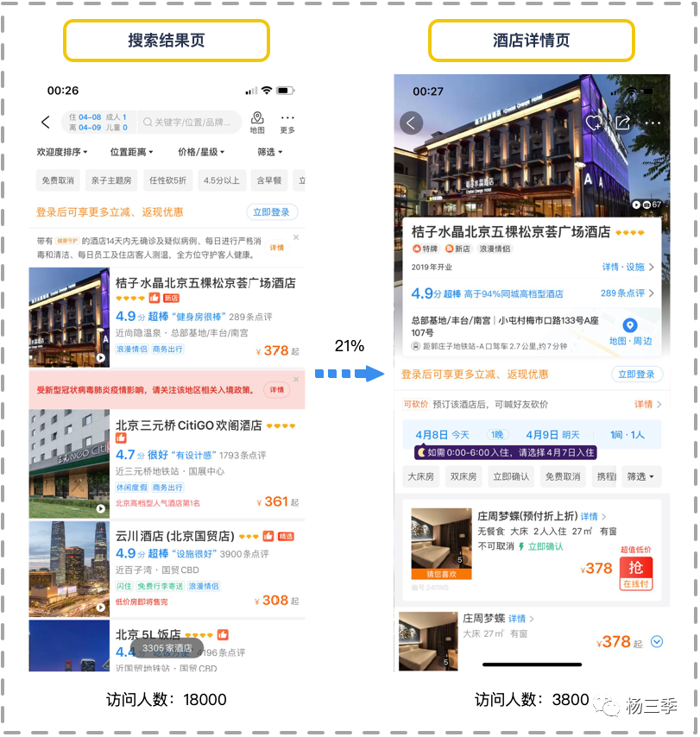Tap the heart favorite icon on hotel photo
The height and width of the screenshot is (737, 700).
tap(594, 123)
